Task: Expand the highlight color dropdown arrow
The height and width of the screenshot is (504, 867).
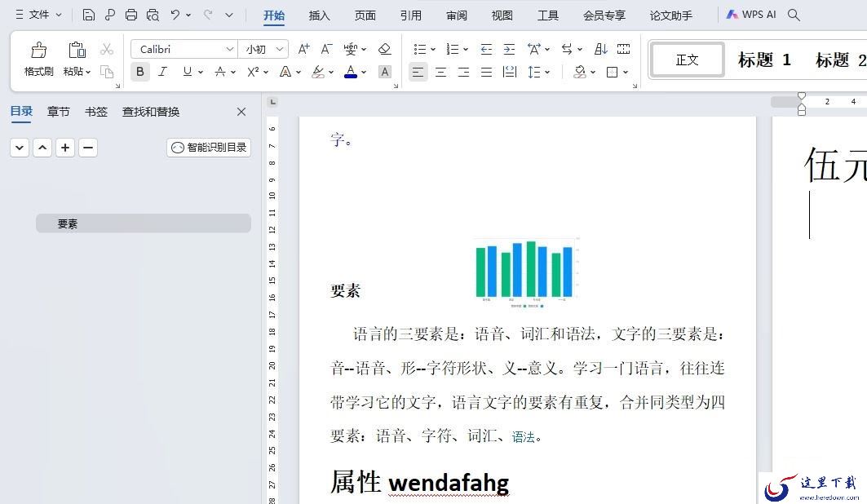Action: coord(331,72)
